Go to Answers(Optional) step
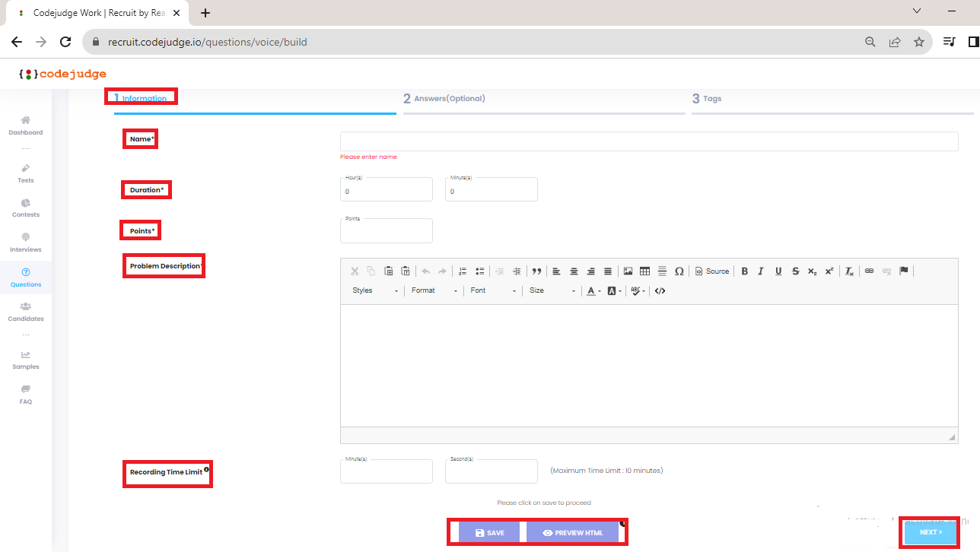Viewport: 980px width, 552px height. [x=444, y=98]
